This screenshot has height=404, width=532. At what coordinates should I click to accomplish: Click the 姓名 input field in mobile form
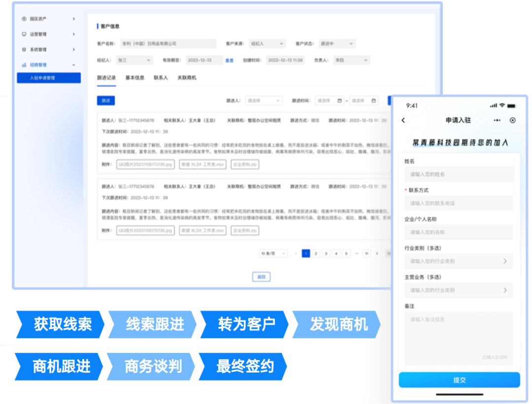459,174
